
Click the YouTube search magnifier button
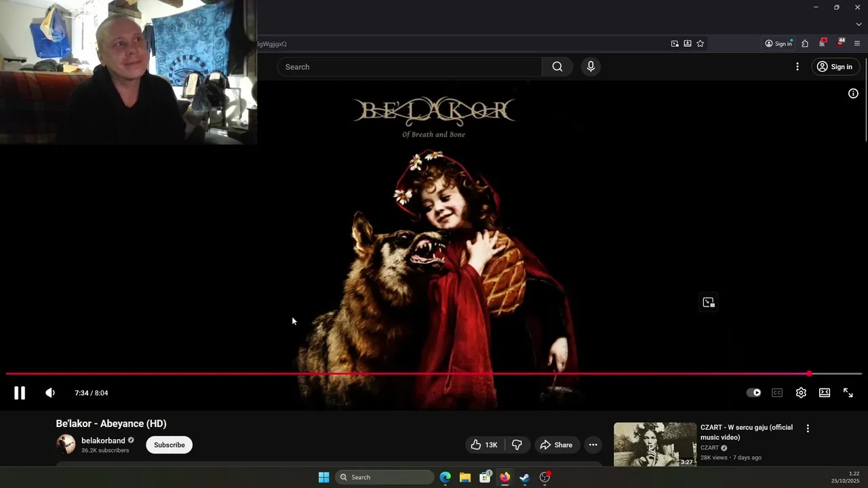[557, 67]
